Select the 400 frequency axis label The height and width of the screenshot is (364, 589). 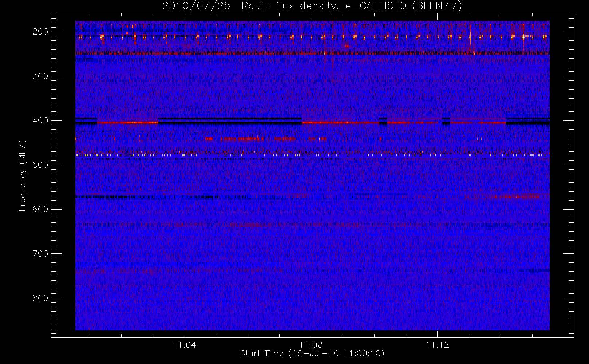[40, 120]
